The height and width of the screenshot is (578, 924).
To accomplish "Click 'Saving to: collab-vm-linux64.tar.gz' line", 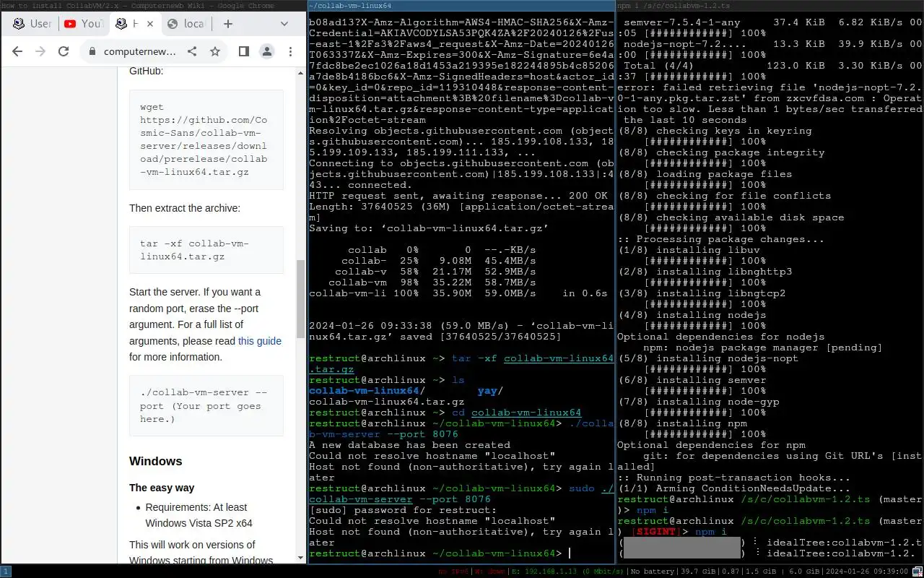I will (429, 228).
